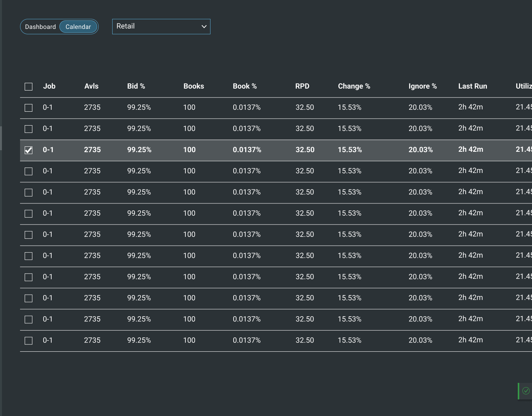532x416 pixels.
Task: Sort by the Job column header
Action: click(49, 86)
